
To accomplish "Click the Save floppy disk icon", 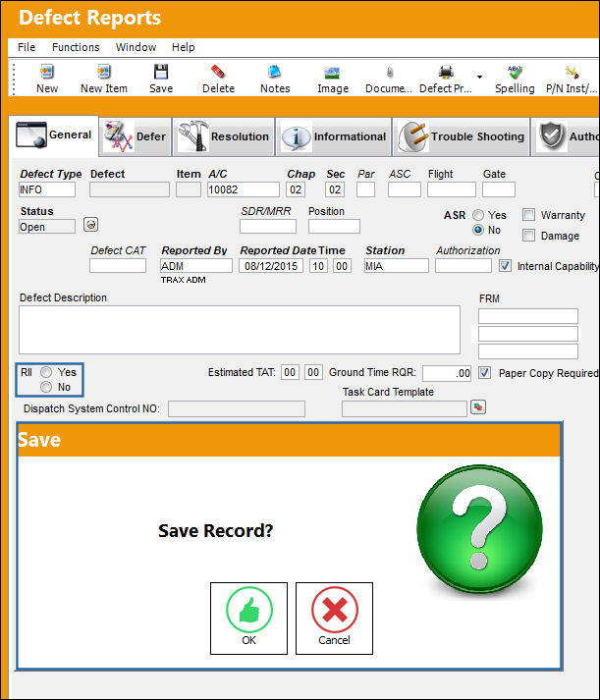I will [161, 72].
